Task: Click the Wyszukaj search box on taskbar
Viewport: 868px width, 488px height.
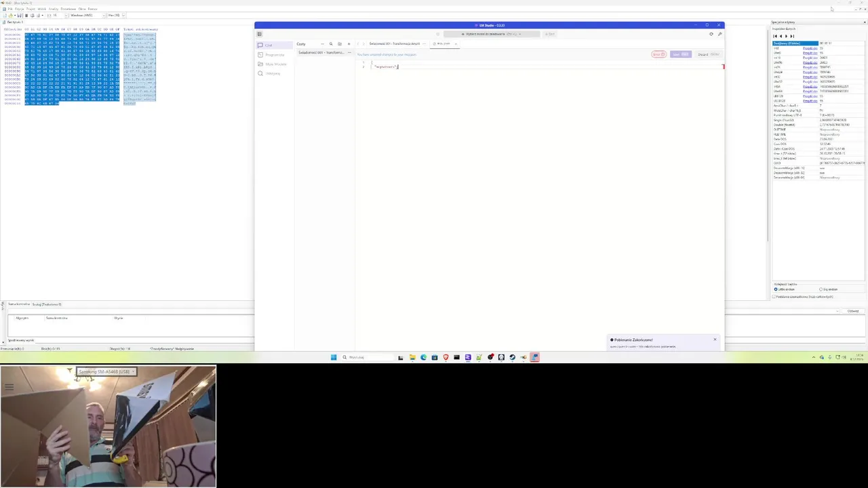Action: [366, 357]
